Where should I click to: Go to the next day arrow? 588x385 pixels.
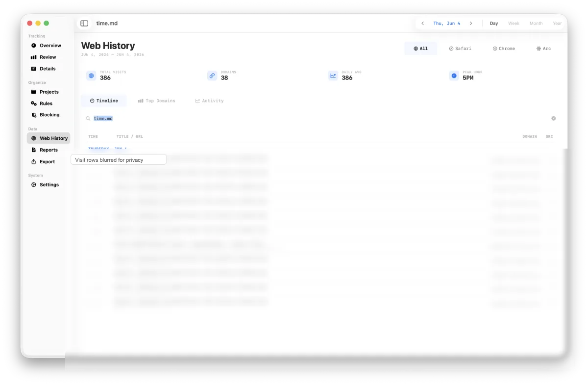click(x=471, y=24)
